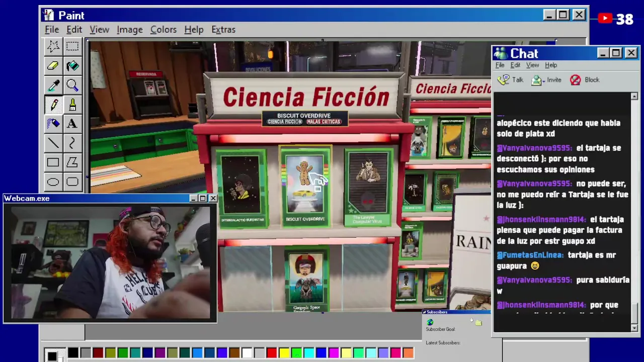This screenshot has height=362, width=644.
Task: Choose the straight Line tool
Action: coord(53,143)
